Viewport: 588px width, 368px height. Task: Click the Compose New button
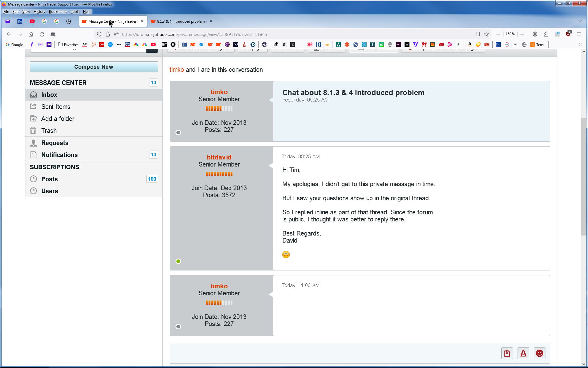[94, 67]
